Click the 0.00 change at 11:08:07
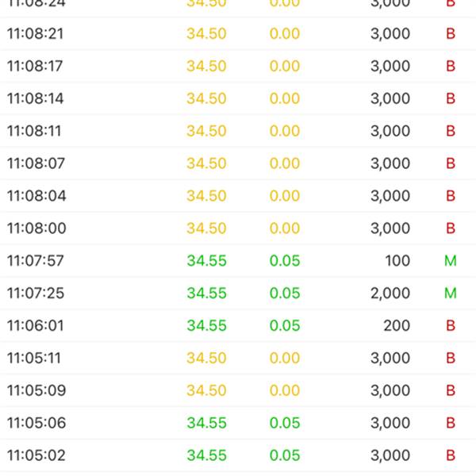The image size is (476, 476). (285, 164)
